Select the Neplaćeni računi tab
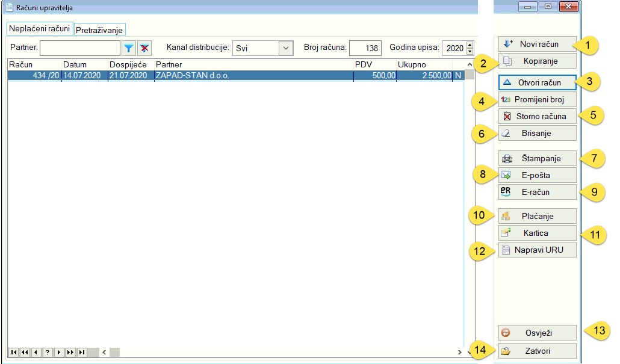Viewport: 620px width, 364px height. pos(40,29)
